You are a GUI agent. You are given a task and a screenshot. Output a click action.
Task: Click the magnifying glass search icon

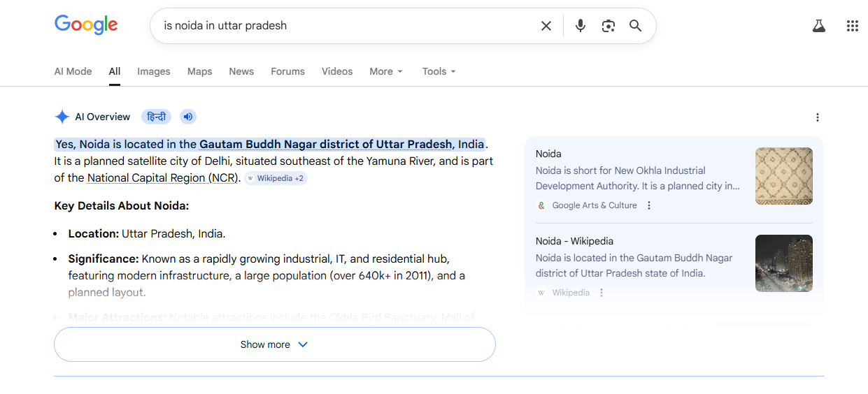pos(635,26)
